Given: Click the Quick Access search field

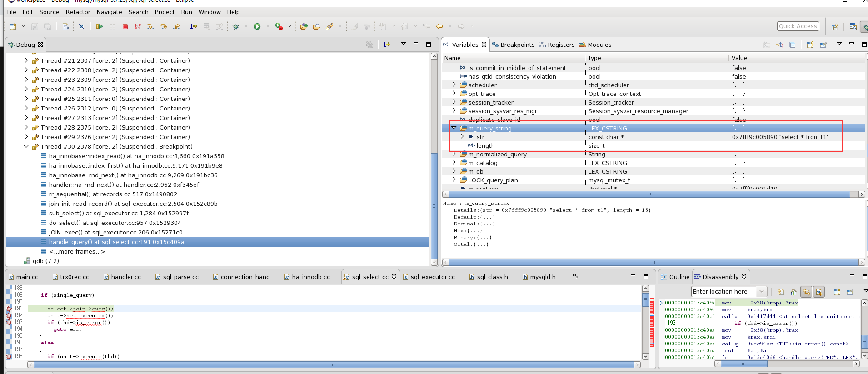Looking at the screenshot, I should pyautogui.click(x=798, y=26).
